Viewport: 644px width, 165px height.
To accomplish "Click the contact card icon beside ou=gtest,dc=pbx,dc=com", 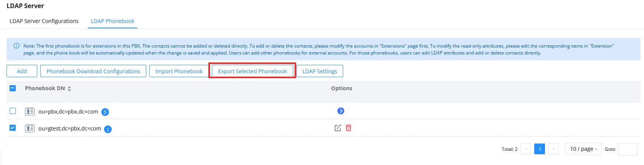I will [x=30, y=129].
